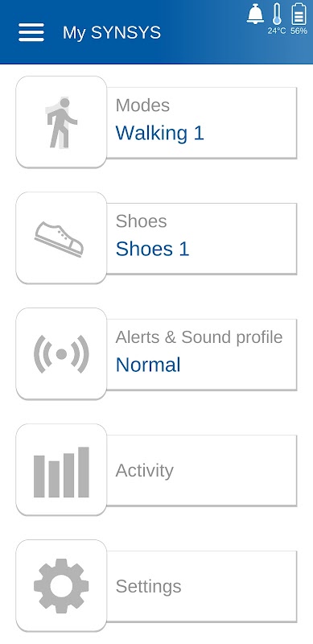313x644 pixels.
Task: Click the My SYNSYS title
Action: point(112,32)
